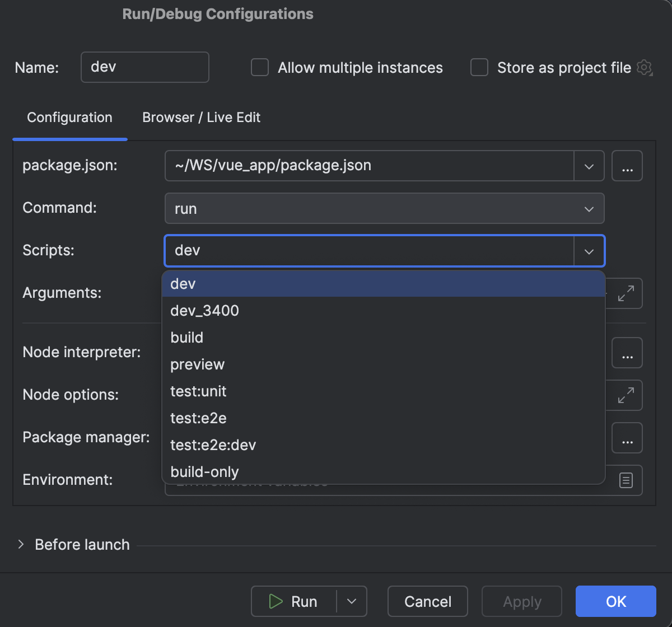The height and width of the screenshot is (627, 672).
Task: Browse for a different package.json file
Action: pos(627,166)
